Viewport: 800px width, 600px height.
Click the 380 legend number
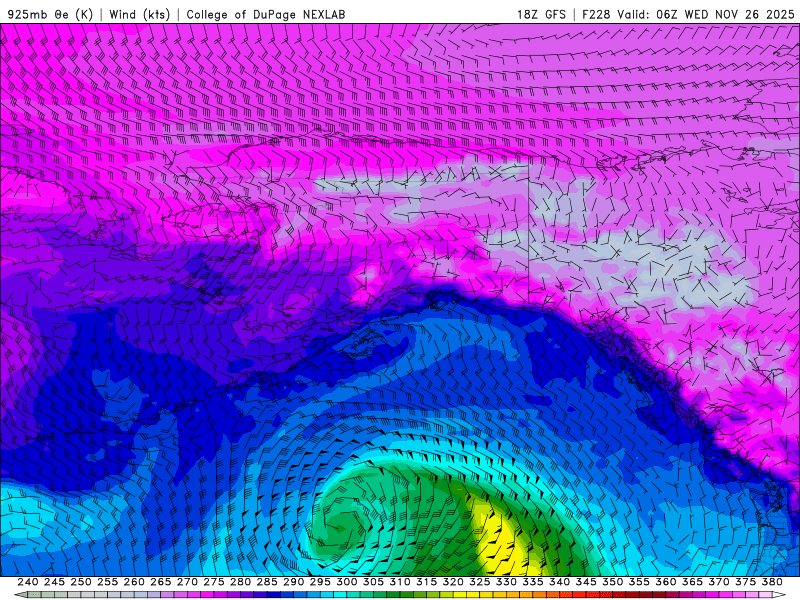(772, 582)
